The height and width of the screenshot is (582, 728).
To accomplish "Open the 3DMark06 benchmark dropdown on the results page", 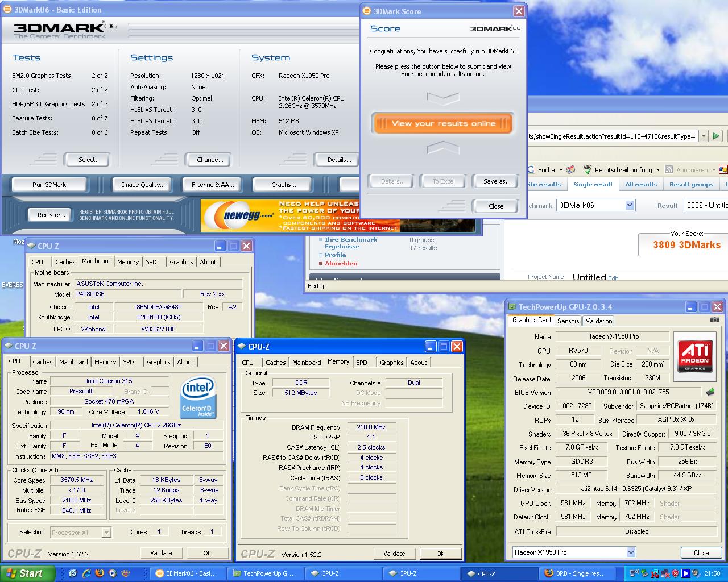I will [630, 205].
